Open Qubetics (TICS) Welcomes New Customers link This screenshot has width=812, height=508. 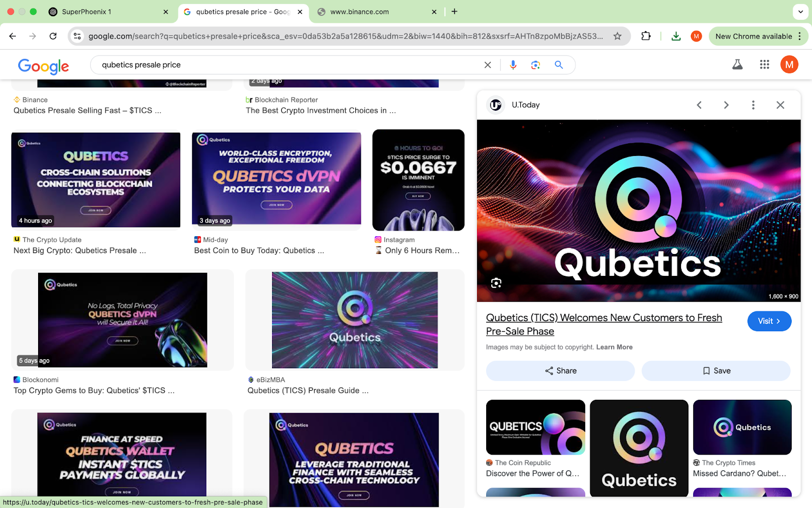604,324
